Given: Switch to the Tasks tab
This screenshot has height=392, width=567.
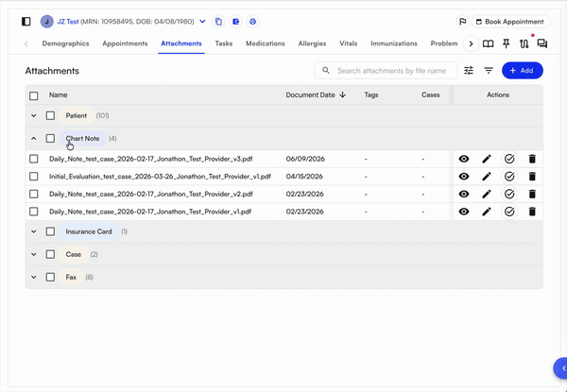Looking at the screenshot, I should (x=223, y=43).
